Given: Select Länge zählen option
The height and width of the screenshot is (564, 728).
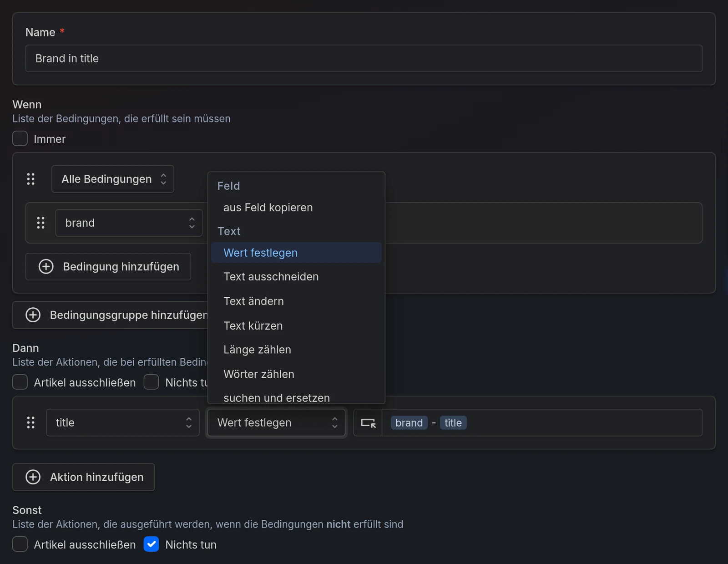Looking at the screenshot, I should (296, 350).
